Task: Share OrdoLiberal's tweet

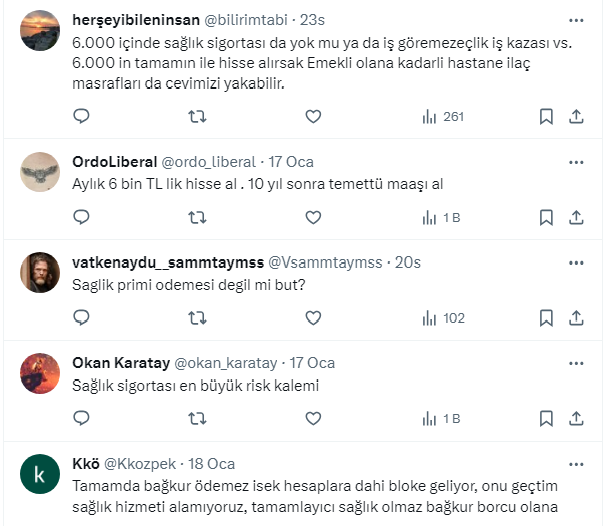Action: click(x=576, y=217)
